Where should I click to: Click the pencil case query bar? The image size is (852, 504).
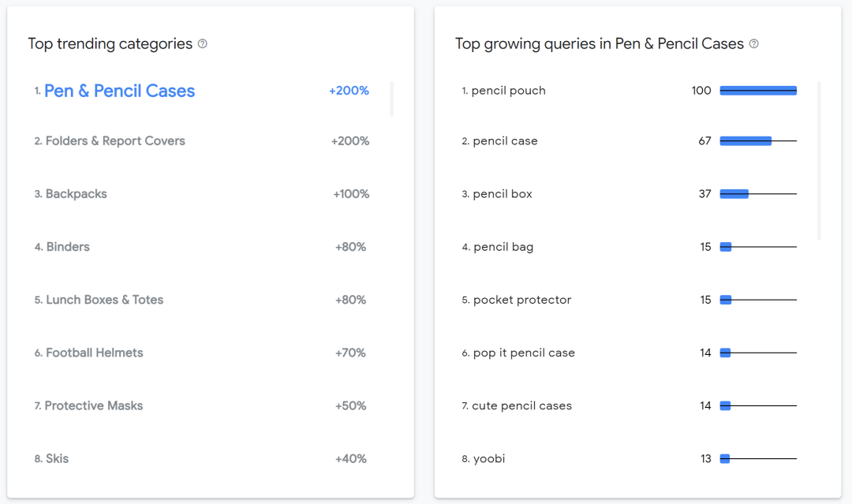(x=745, y=141)
